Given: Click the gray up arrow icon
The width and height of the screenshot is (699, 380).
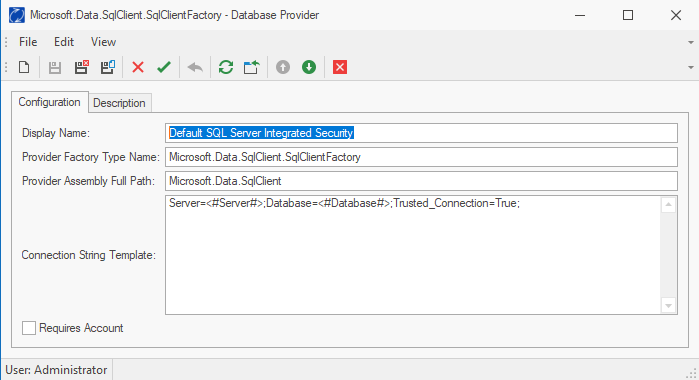Looking at the screenshot, I should (x=283, y=67).
